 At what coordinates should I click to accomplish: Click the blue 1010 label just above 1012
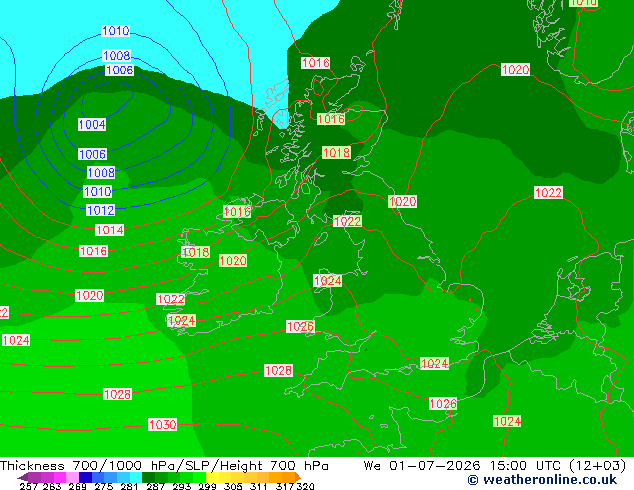point(97,191)
